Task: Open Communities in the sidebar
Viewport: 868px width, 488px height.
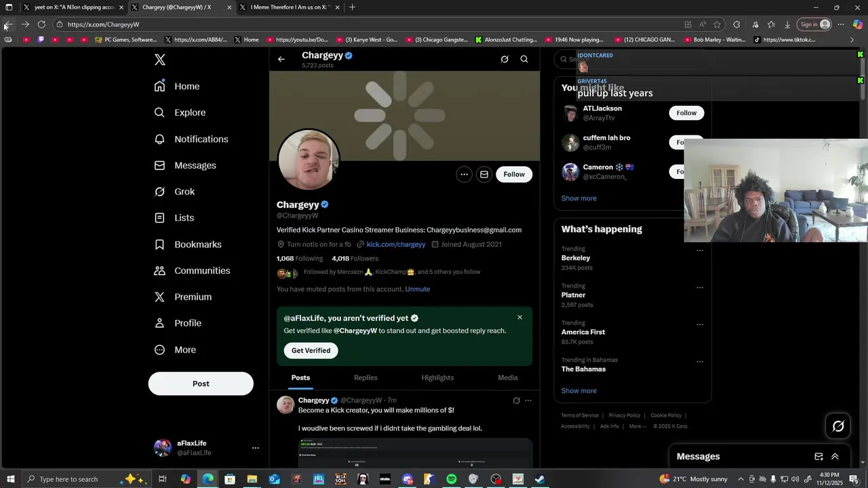Action: click(192, 270)
